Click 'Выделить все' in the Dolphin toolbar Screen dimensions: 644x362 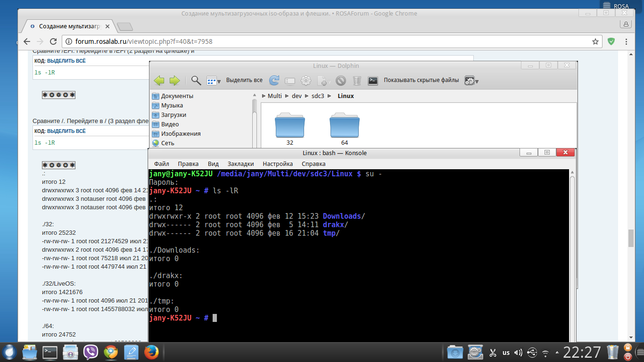point(244,80)
